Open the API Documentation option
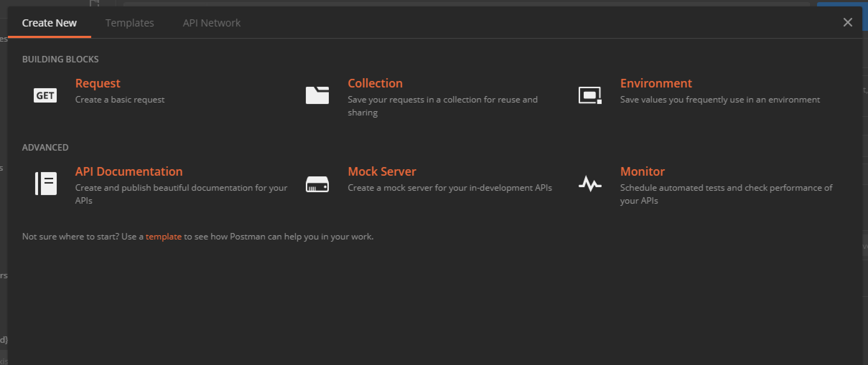The width and height of the screenshot is (868, 365). 129,171
